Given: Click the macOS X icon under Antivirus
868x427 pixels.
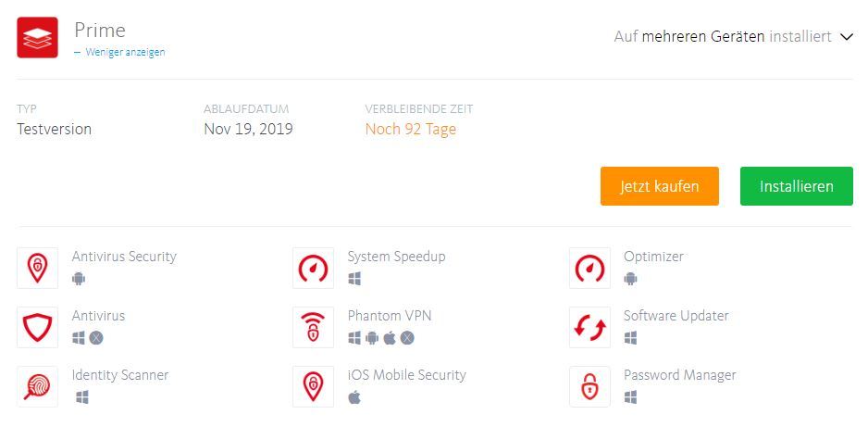Looking at the screenshot, I should pyautogui.click(x=96, y=338).
